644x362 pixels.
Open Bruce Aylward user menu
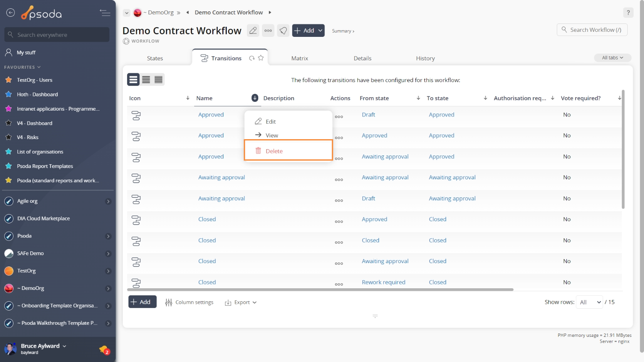coord(43,346)
